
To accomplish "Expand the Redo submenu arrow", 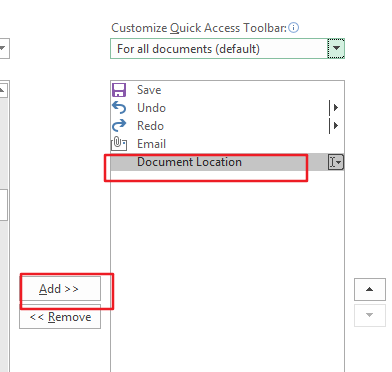I will (336, 126).
